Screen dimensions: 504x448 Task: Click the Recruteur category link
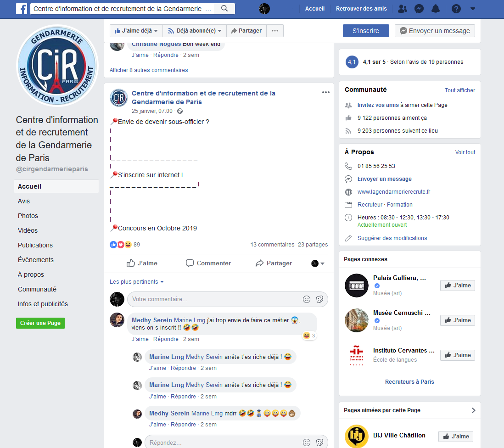(x=370, y=205)
